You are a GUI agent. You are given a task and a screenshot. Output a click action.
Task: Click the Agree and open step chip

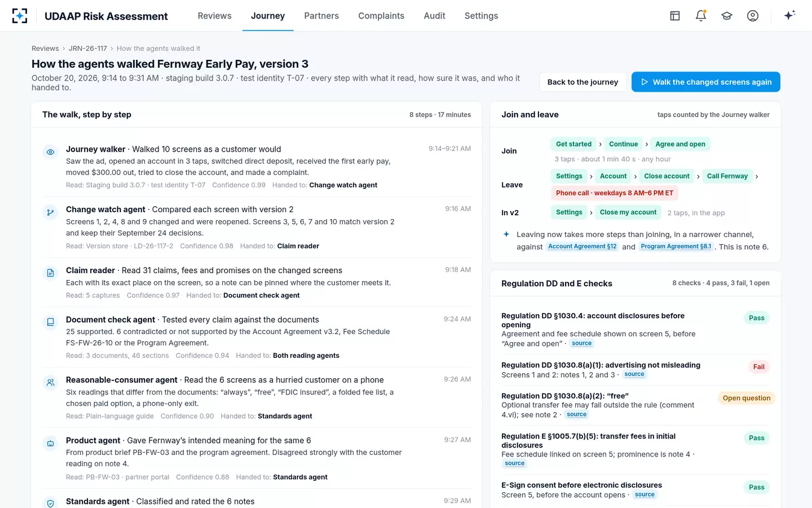pos(680,144)
